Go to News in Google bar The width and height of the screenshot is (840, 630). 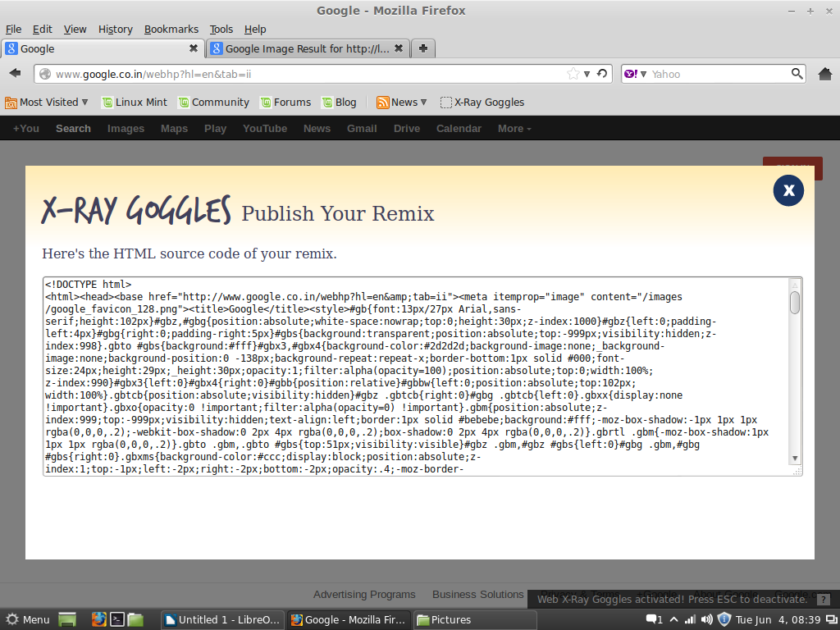click(x=317, y=129)
